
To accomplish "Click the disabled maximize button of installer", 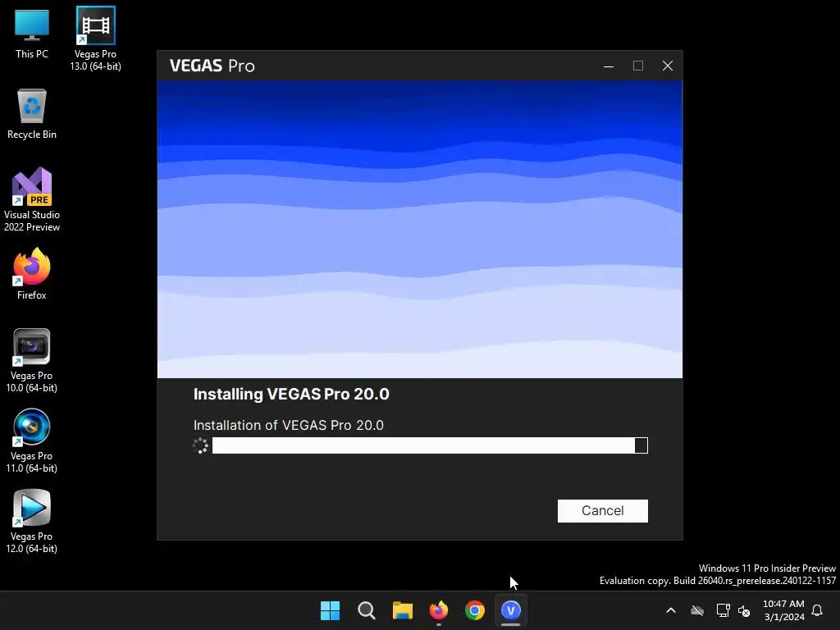I will 638,66.
